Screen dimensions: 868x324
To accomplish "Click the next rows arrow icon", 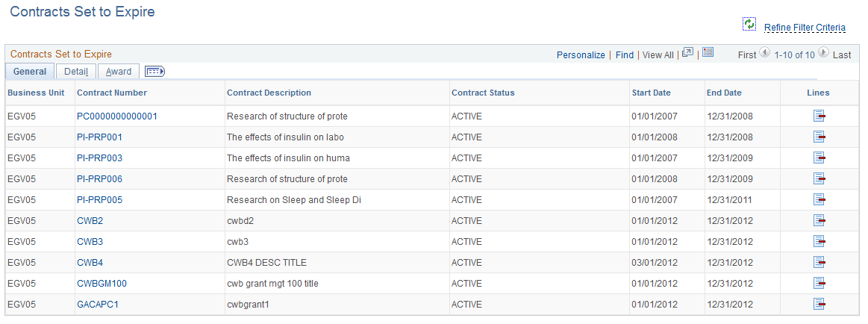I will point(824,52).
